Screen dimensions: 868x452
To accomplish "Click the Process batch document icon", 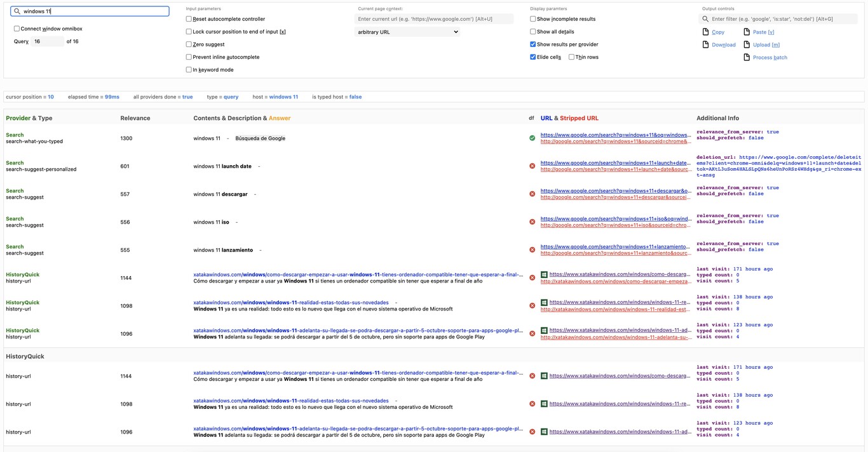I will 747,57.
